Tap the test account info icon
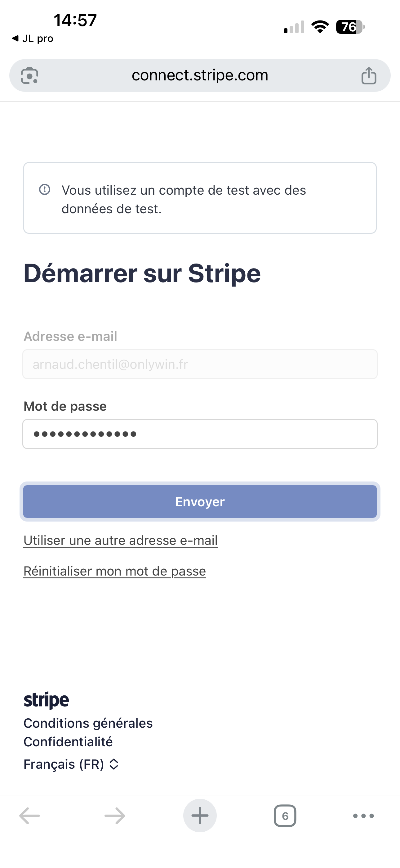Screen dimensions: 400x868 45,190
